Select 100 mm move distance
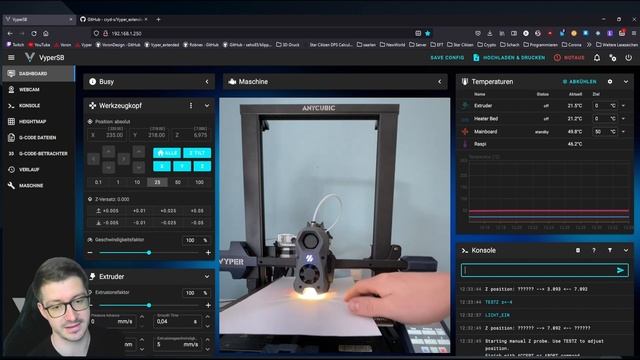 199,182
